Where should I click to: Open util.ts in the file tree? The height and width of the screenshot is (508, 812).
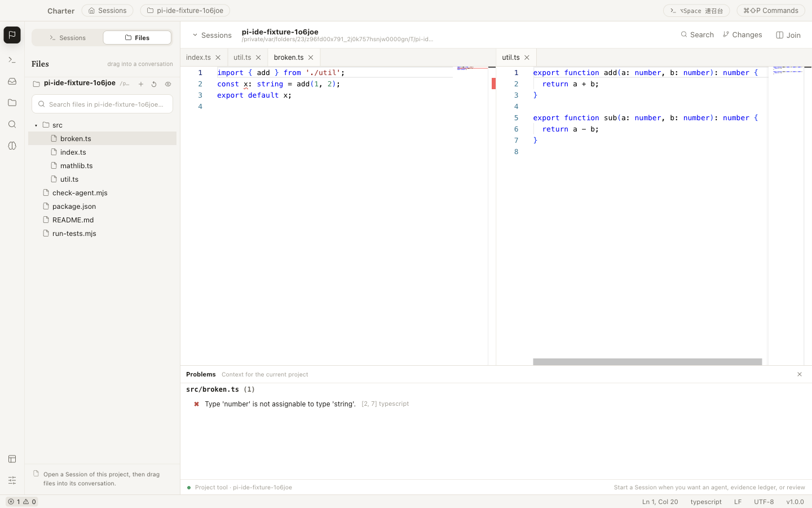coord(102,179)
